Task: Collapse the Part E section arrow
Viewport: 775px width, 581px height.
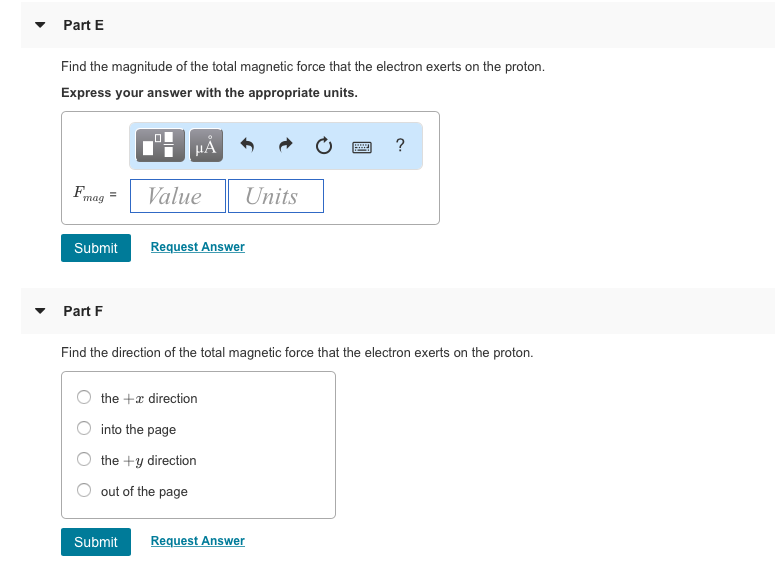Action: coord(40,25)
